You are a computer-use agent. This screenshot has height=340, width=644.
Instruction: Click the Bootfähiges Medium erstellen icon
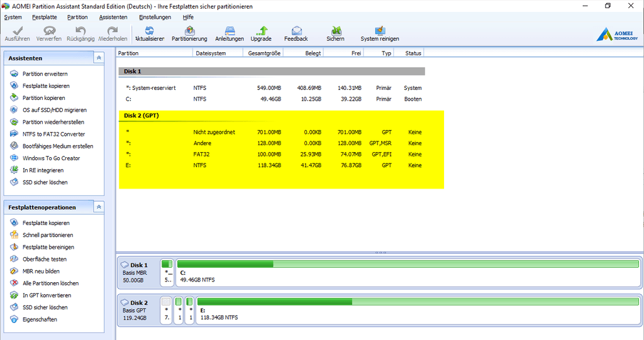(x=14, y=146)
